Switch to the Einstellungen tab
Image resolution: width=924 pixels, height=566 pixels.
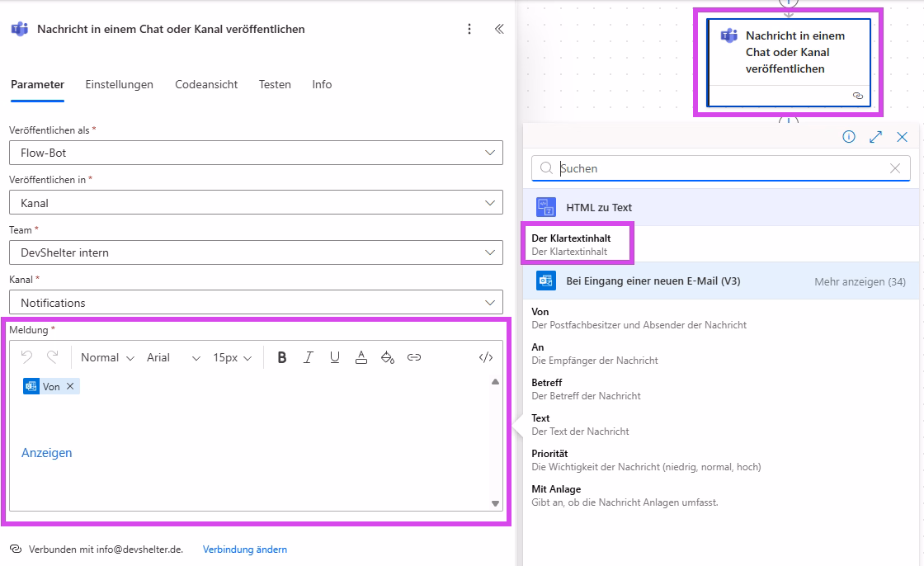pos(119,84)
